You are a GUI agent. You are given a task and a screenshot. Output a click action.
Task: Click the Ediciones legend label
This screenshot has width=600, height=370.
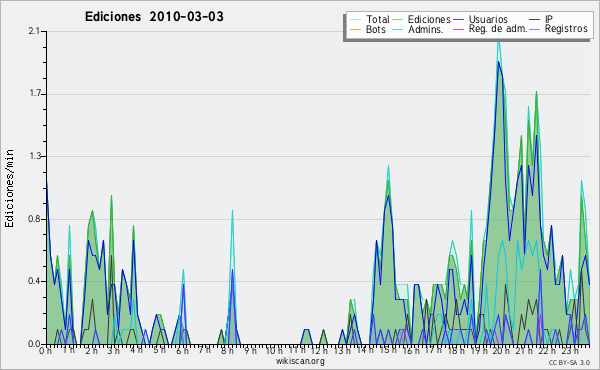tap(429, 19)
